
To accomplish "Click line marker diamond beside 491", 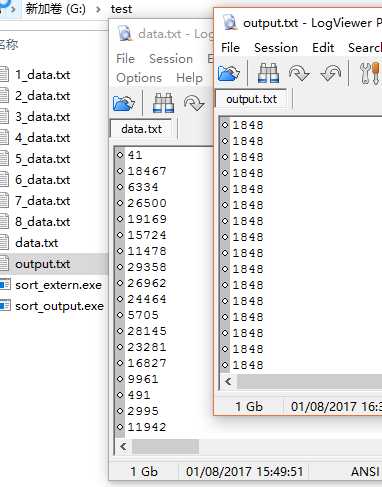I will tap(120, 395).
